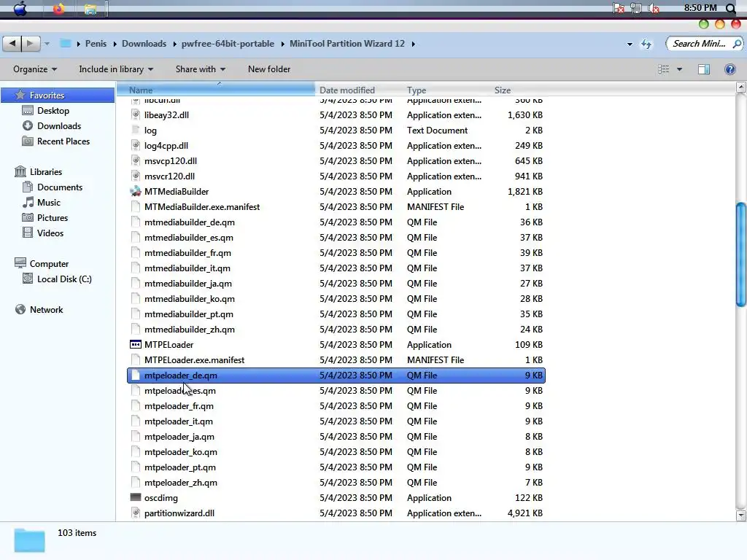This screenshot has height=560, width=747.
Task: Sort by the Date modified column header
Action: coord(359,90)
